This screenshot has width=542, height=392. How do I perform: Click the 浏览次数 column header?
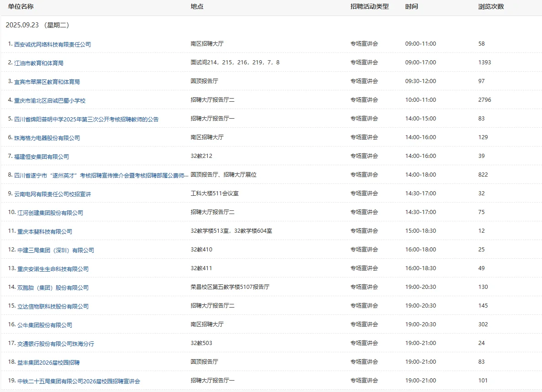(491, 6)
